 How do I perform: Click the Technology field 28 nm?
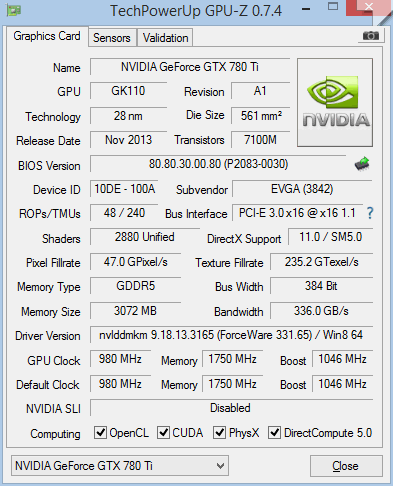[128, 116]
